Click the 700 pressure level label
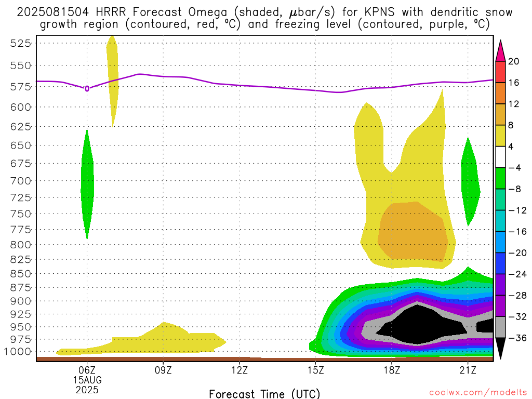Image resolution: width=532 pixels, height=399 pixels. pyautogui.click(x=20, y=181)
